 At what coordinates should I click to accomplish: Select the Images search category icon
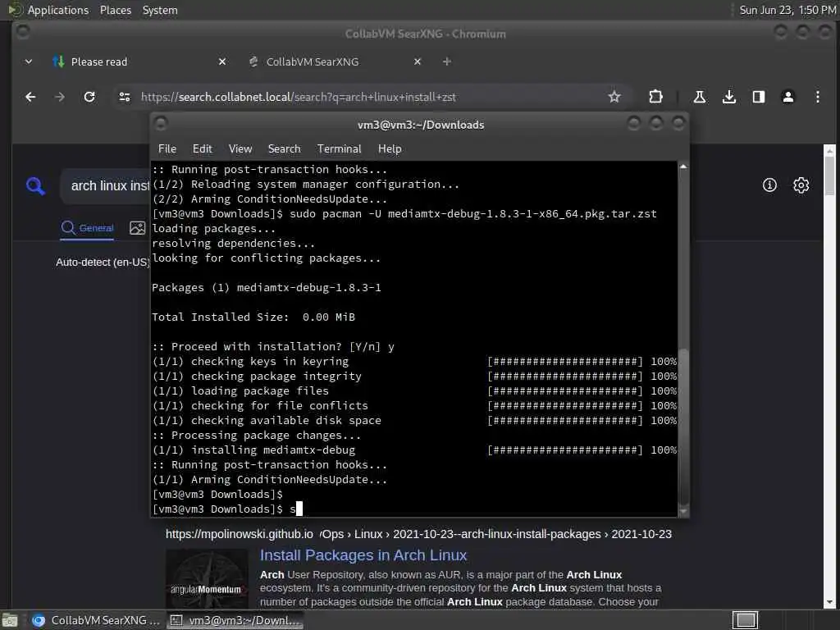[x=138, y=228]
